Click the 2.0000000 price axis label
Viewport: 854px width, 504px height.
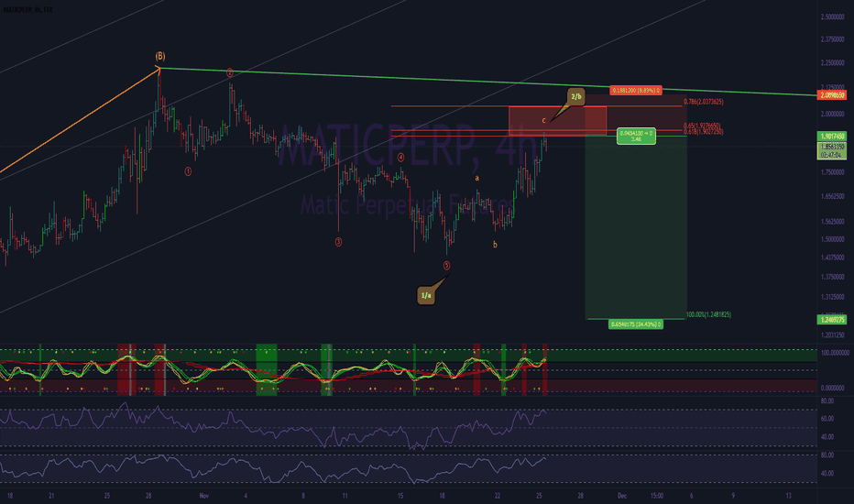[x=832, y=114]
